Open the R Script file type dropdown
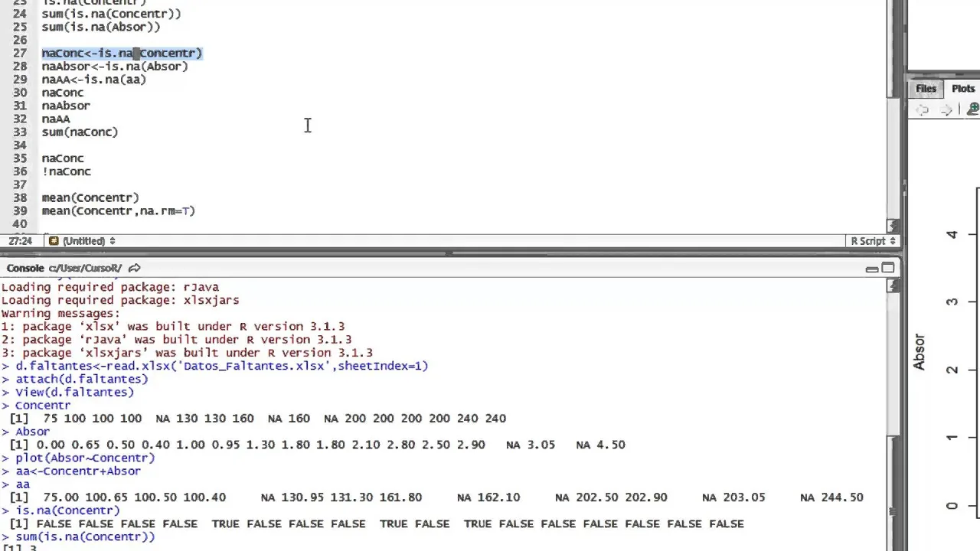Screen dimensions: 980x551 point(873,241)
